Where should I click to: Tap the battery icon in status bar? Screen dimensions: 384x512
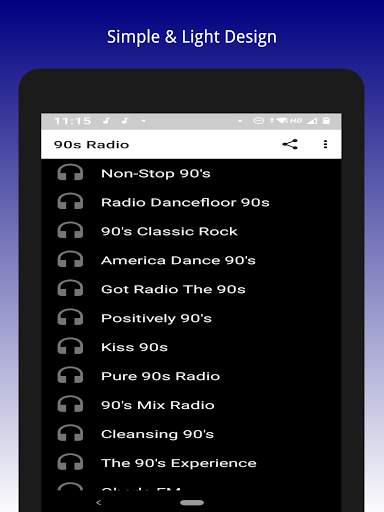pos(327,121)
